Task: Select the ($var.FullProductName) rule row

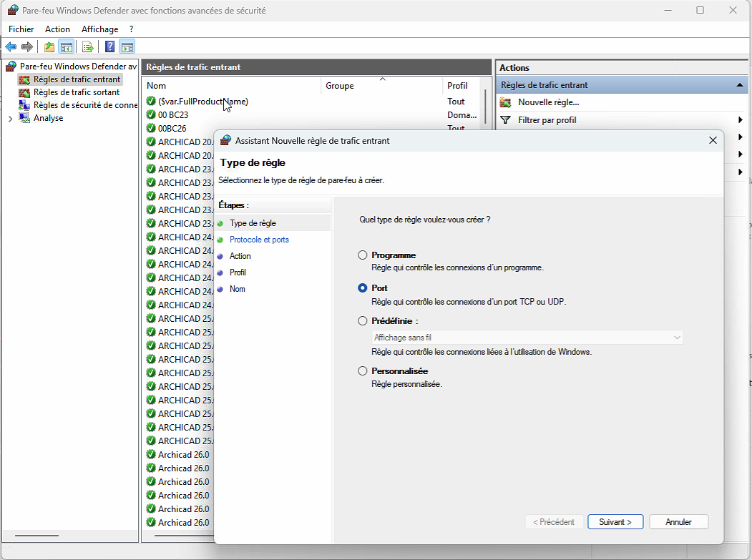Action: (x=312, y=101)
